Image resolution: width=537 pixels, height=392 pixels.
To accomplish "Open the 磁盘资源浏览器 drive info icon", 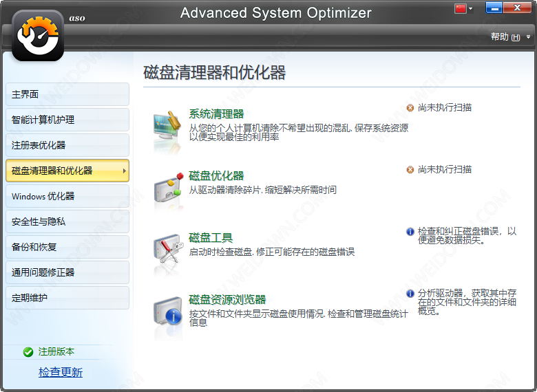I will tap(167, 312).
